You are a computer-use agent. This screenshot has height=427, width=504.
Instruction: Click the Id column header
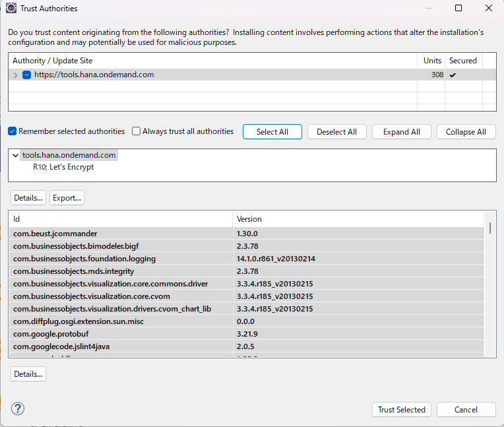click(x=121, y=219)
